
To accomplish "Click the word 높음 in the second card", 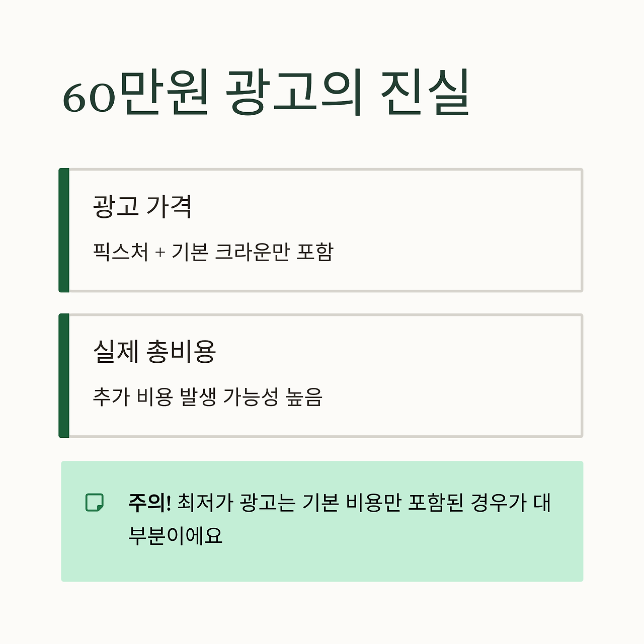I will pos(304,397).
